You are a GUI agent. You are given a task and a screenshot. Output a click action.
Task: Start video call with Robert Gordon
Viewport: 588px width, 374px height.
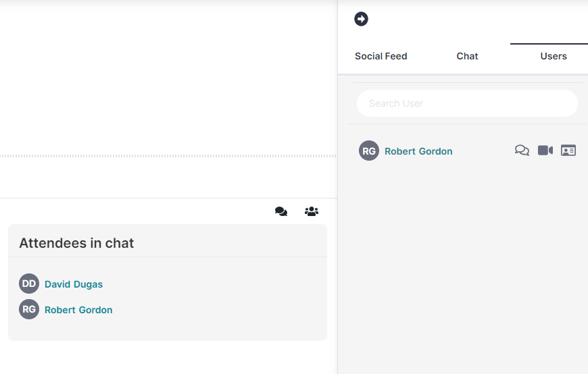tap(545, 151)
